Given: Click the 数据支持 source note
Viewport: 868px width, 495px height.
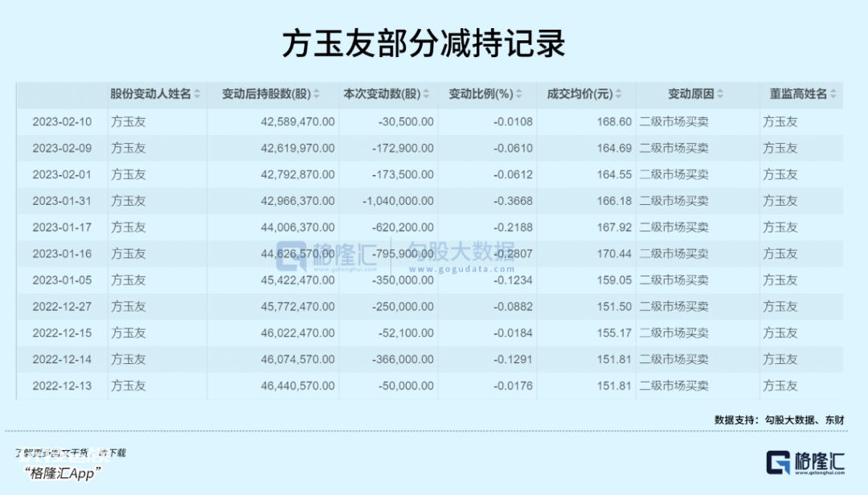Looking at the screenshot, I should [x=779, y=420].
